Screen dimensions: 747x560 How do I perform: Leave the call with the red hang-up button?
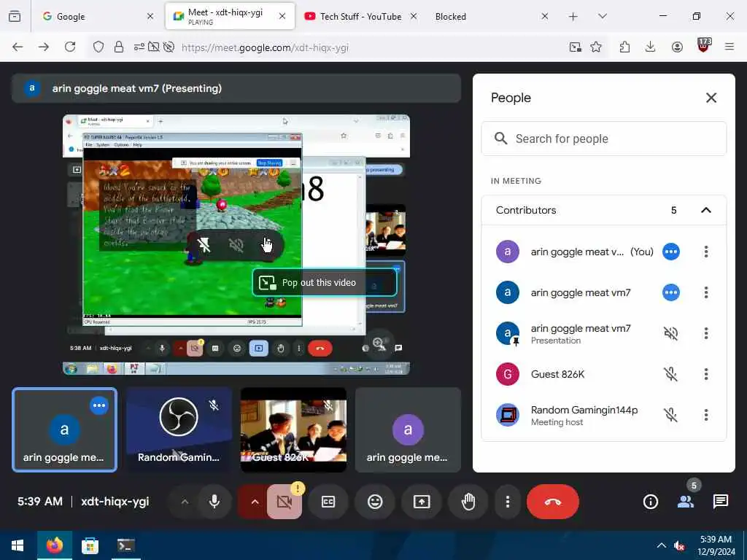[553, 502]
